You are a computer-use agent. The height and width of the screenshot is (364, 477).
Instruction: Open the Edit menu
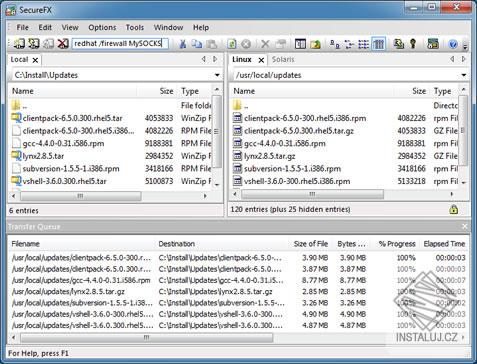(x=45, y=27)
